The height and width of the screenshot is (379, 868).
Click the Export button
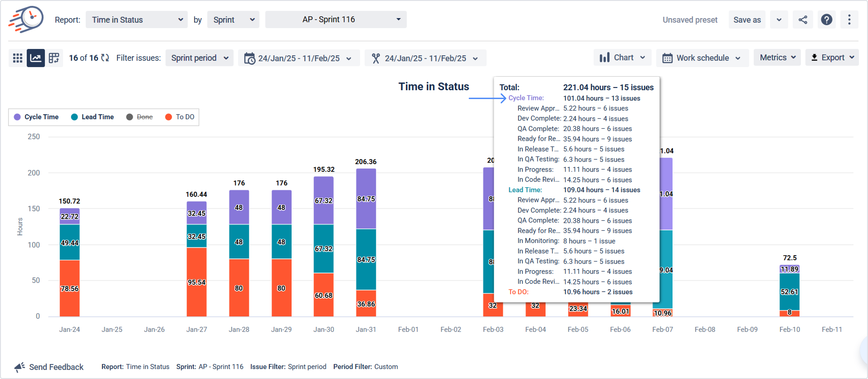pos(832,58)
